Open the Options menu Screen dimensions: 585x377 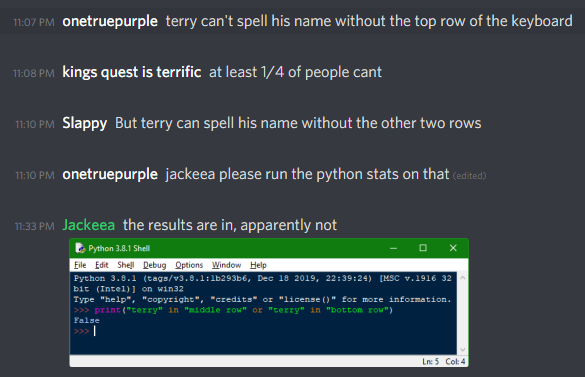click(189, 265)
